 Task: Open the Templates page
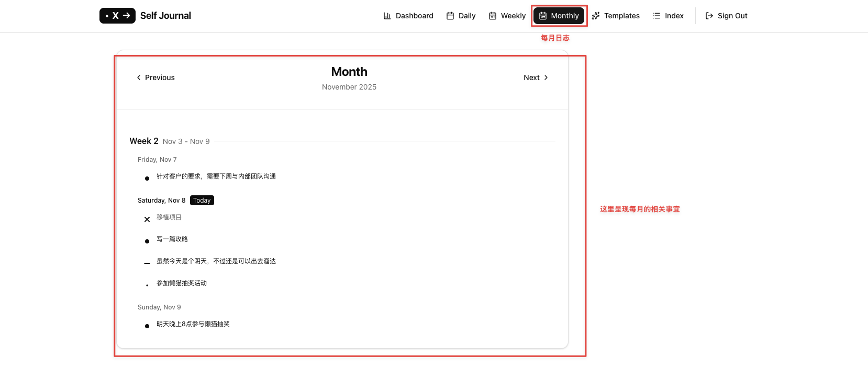point(616,16)
